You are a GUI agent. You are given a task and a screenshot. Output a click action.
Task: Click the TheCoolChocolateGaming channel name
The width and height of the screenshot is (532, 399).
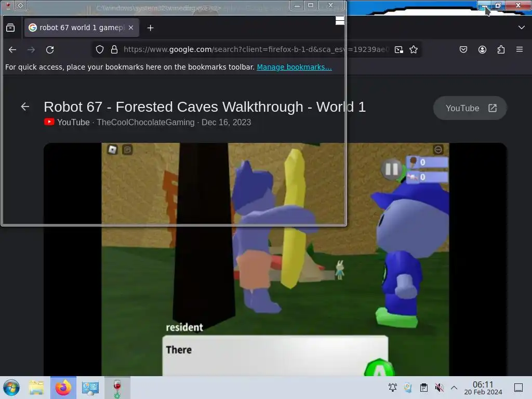[145, 123]
